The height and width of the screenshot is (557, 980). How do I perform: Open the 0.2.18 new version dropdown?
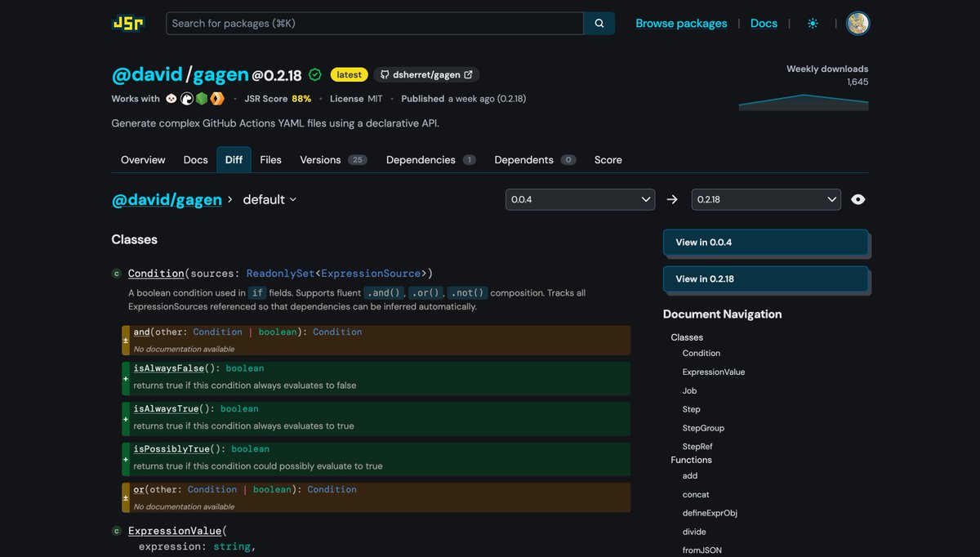coord(766,199)
